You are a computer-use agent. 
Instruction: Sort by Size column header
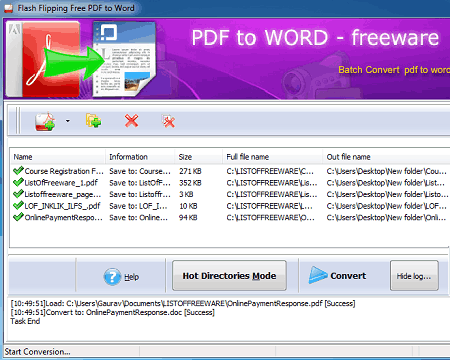198,157
